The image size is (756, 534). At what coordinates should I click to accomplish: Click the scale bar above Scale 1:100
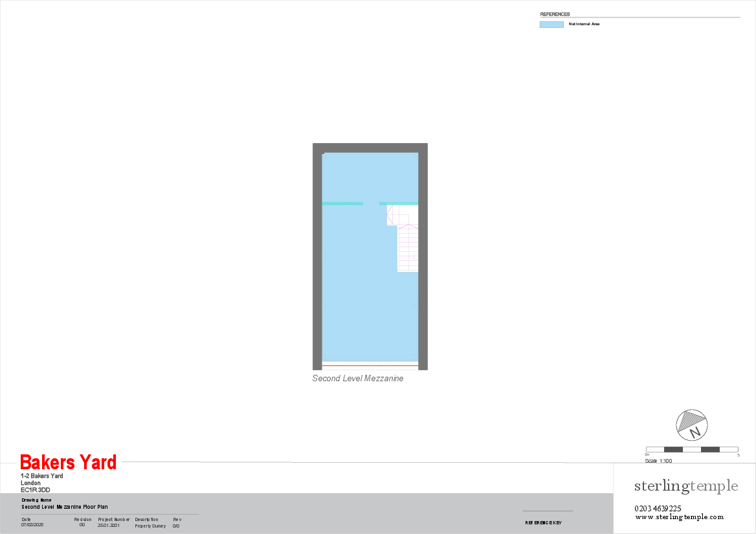(x=692, y=449)
